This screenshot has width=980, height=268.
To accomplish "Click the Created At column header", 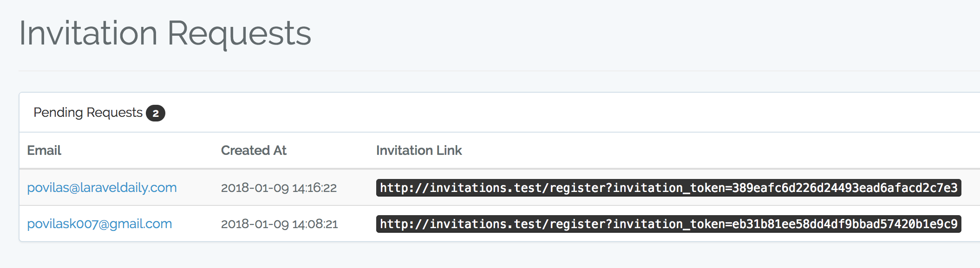I will 254,151.
